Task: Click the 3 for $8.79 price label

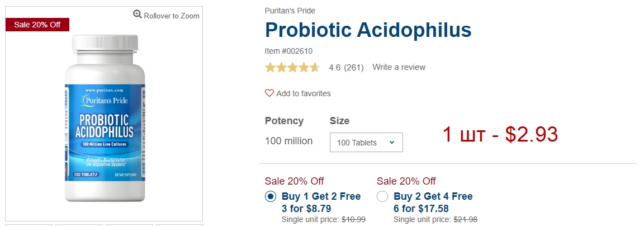Action: [306, 208]
